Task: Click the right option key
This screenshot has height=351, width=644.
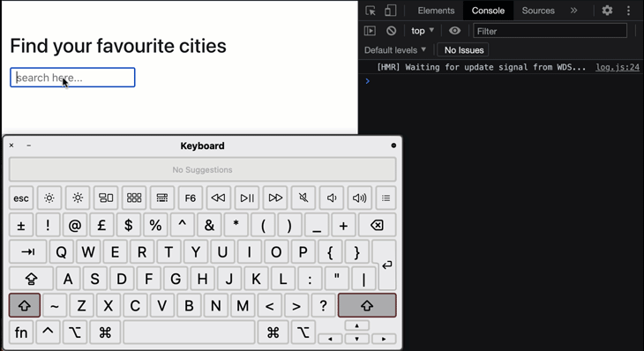Action: pos(303,332)
